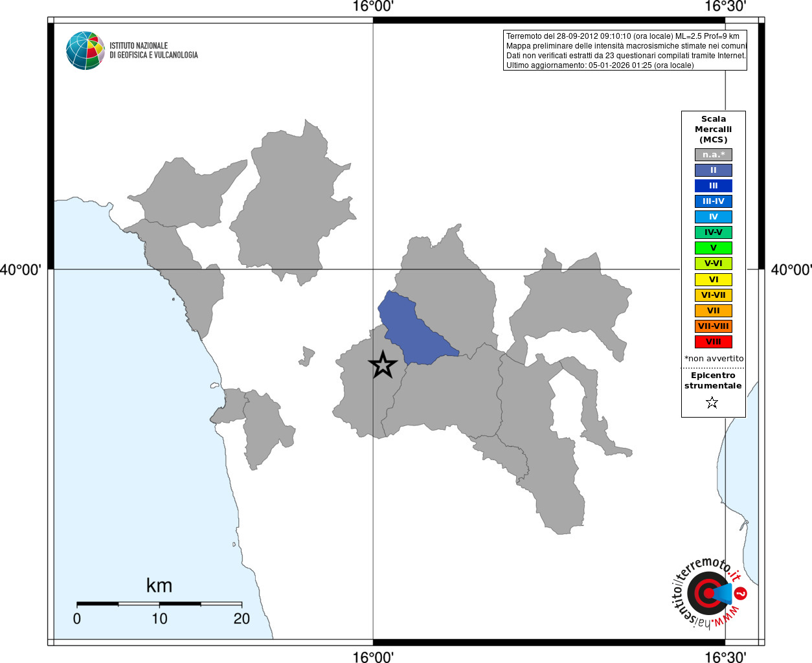The width and height of the screenshot is (812, 663).
Task: Click the VI yellow legend box
Action: coord(714,280)
